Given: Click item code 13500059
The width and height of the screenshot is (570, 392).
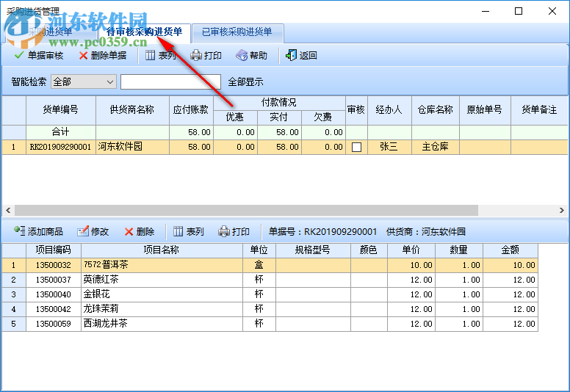Looking at the screenshot, I should pyautogui.click(x=54, y=324).
